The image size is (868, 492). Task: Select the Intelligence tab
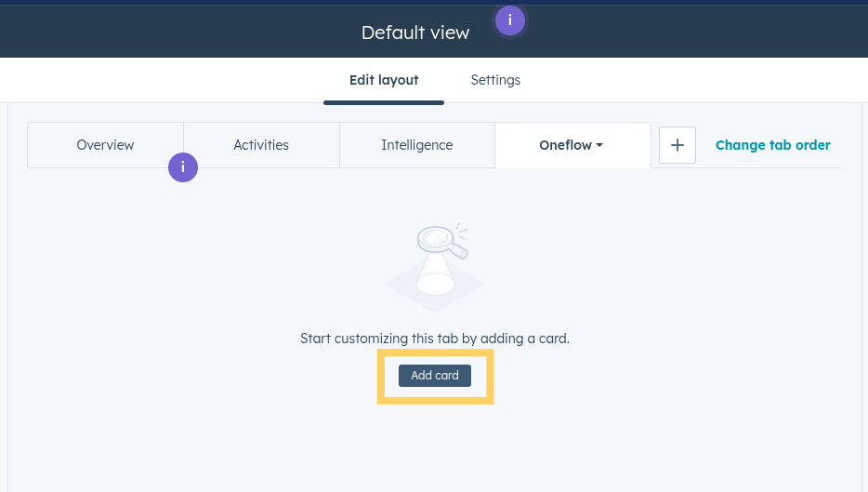pyautogui.click(x=417, y=145)
